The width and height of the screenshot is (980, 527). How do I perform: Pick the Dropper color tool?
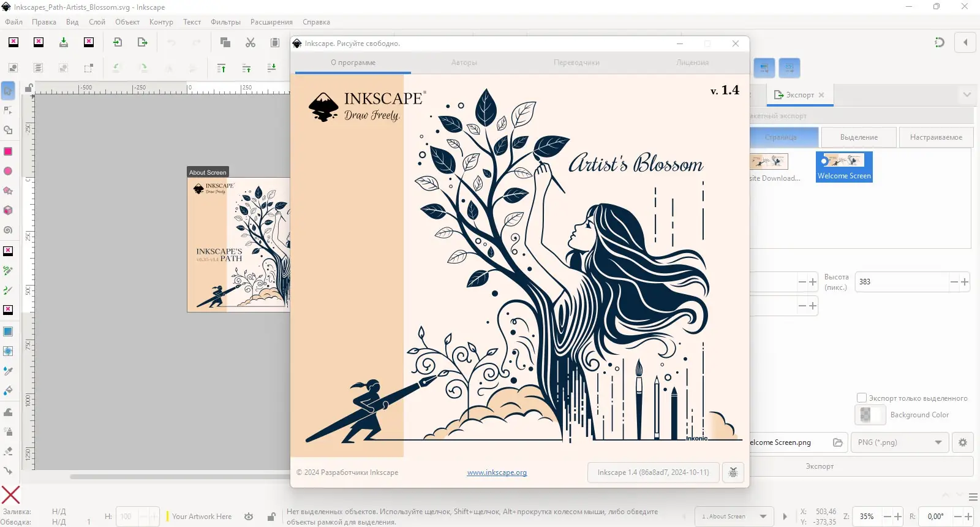[x=8, y=371]
